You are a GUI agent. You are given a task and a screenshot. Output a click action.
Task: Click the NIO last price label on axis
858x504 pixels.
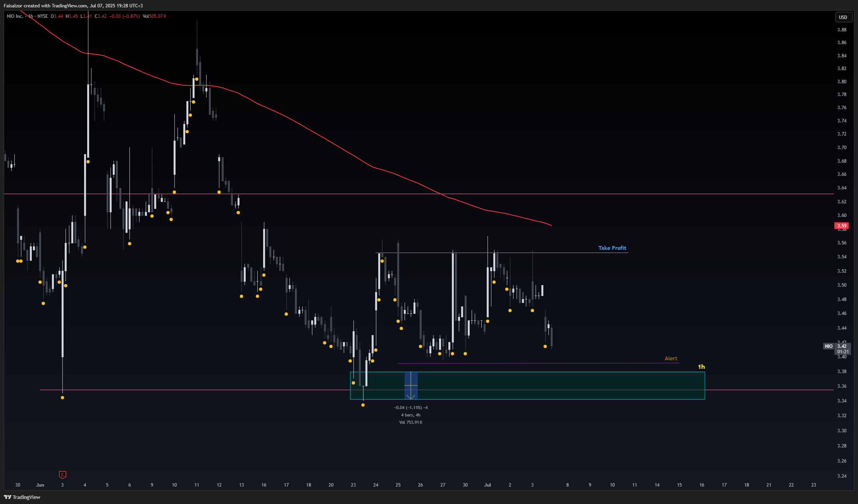pos(829,346)
